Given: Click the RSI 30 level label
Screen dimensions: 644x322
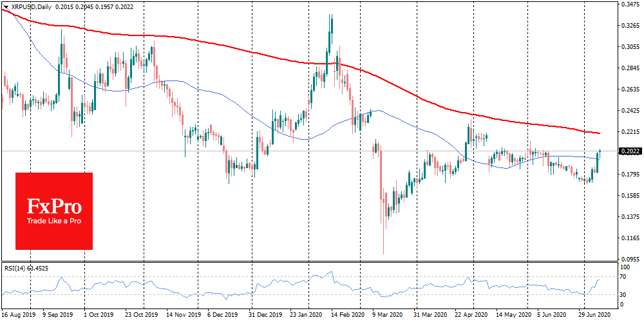Looking at the screenshot, I should click(x=625, y=294).
